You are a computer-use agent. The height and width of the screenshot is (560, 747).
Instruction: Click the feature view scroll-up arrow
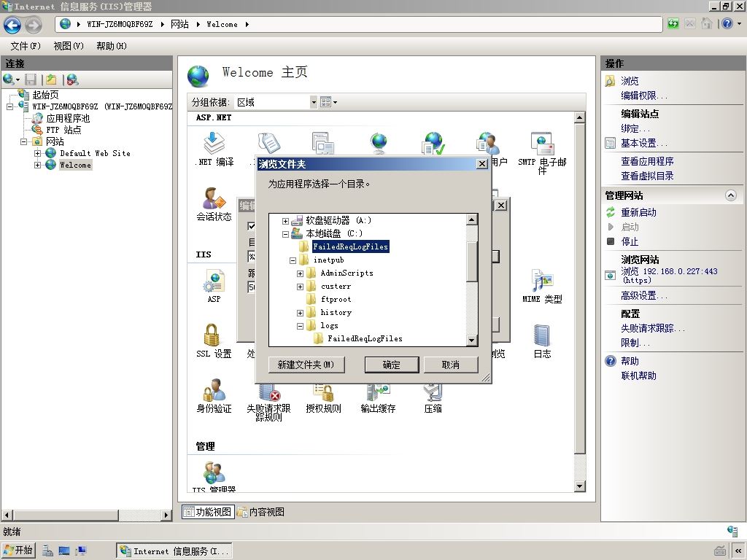tap(579, 117)
